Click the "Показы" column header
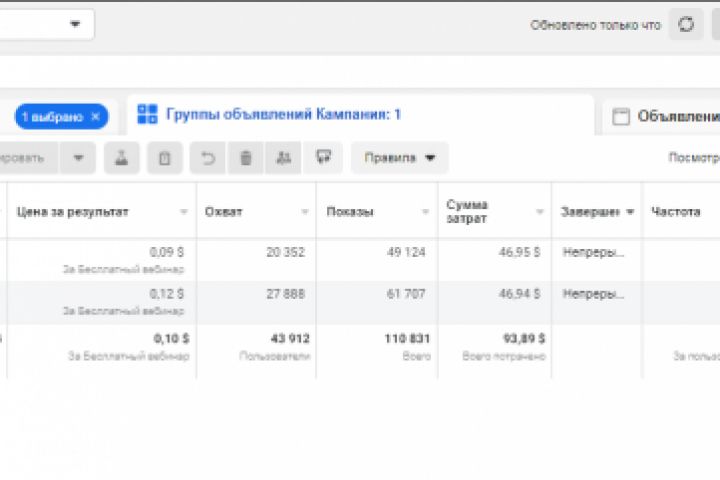The height and width of the screenshot is (480, 720). pyautogui.click(x=350, y=212)
